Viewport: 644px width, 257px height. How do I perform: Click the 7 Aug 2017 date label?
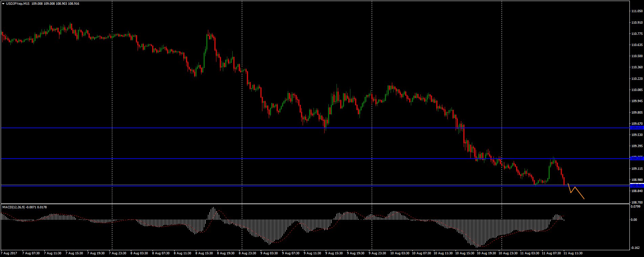point(9,253)
